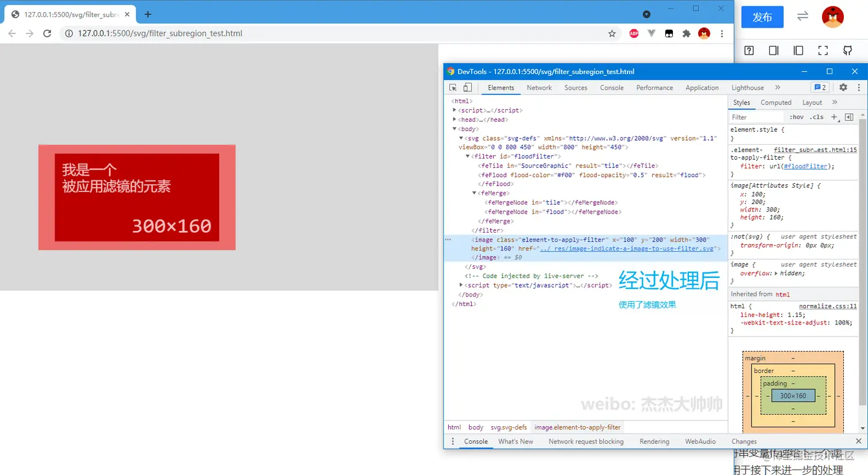The image size is (868, 475).
Task: Open the ABP adblock extension icon
Action: click(634, 33)
